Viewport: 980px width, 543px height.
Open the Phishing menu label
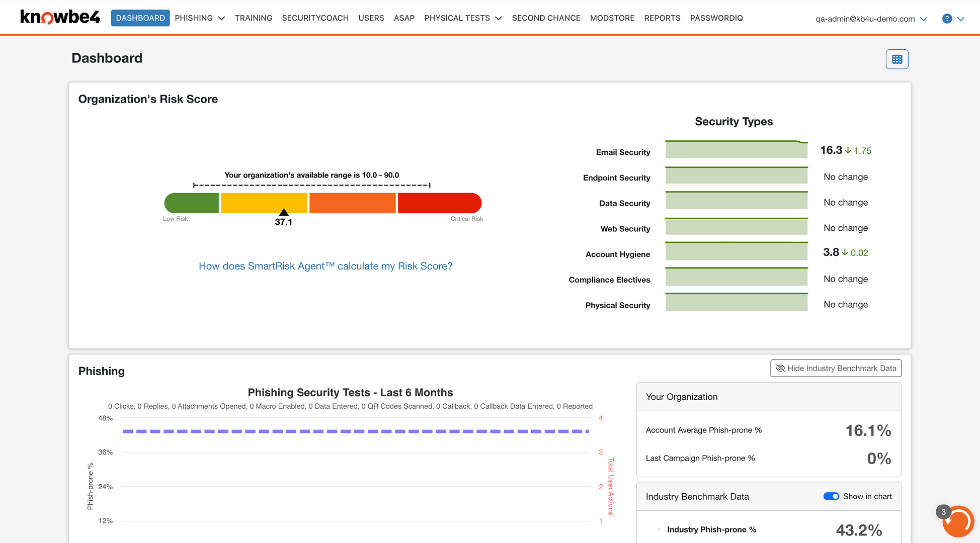pyautogui.click(x=194, y=18)
